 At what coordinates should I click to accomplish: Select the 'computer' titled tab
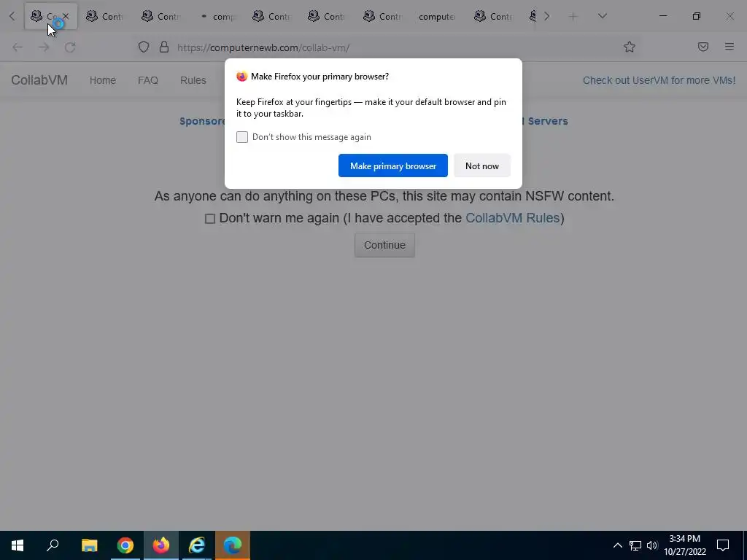tap(438, 16)
